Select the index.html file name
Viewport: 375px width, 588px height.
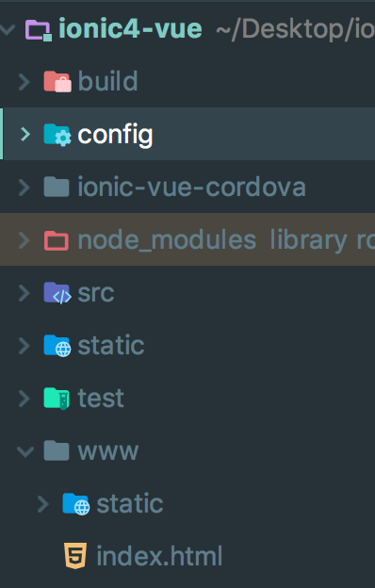[159, 556]
